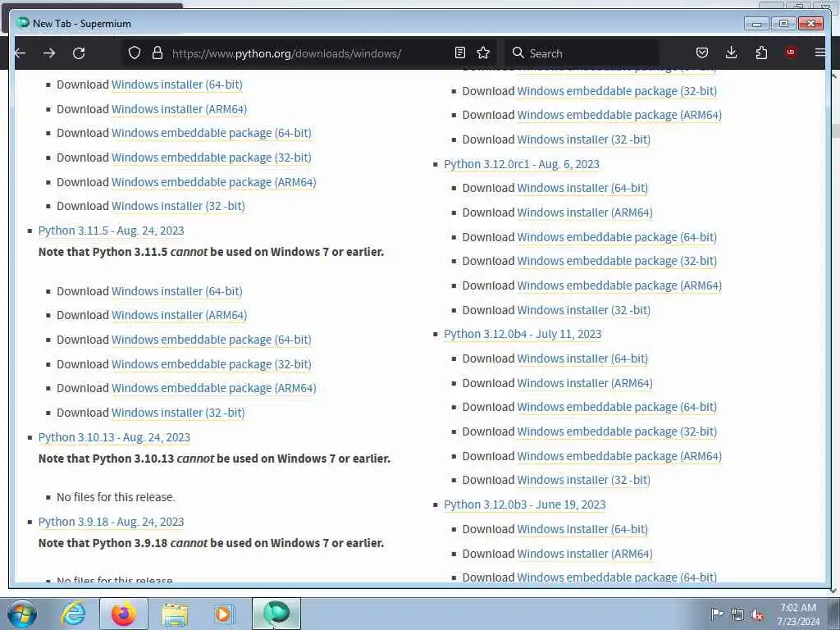Open Windows Media Player from taskbar

tap(224, 614)
